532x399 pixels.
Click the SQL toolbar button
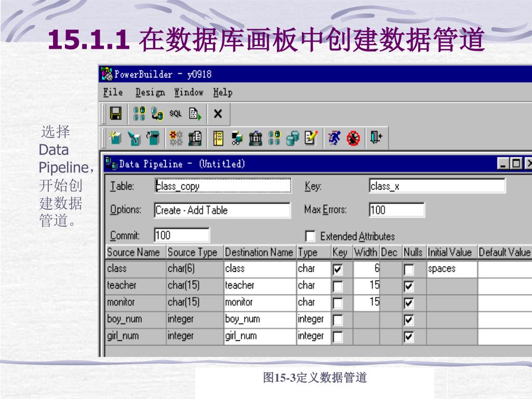[x=176, y=113]
